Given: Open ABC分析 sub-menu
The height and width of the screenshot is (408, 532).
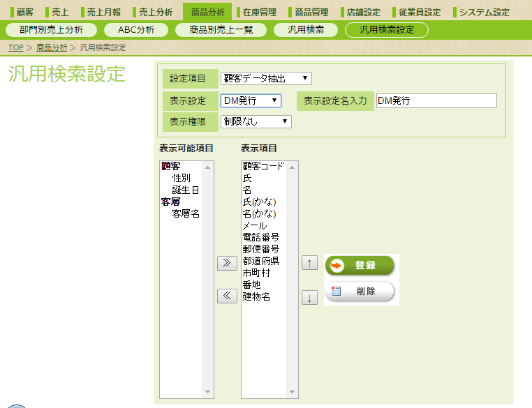Looking at the screenshot, I should [136, 30].
